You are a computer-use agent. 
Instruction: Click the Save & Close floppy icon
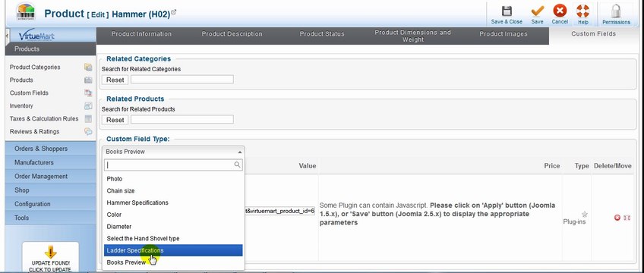point(507,11)
